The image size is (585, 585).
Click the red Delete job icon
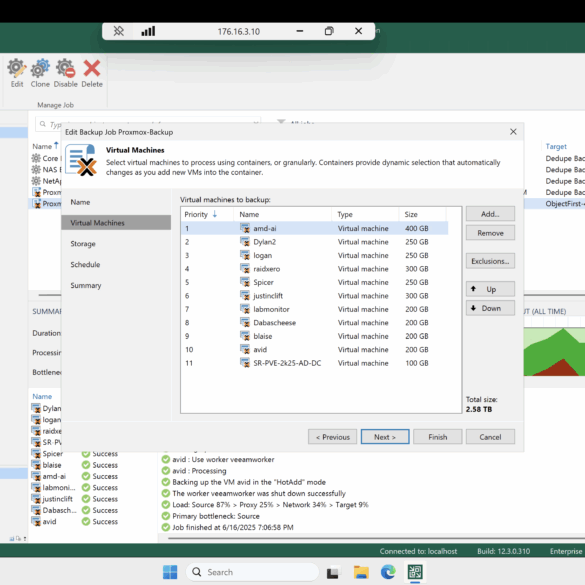click(x=92, y=69)
